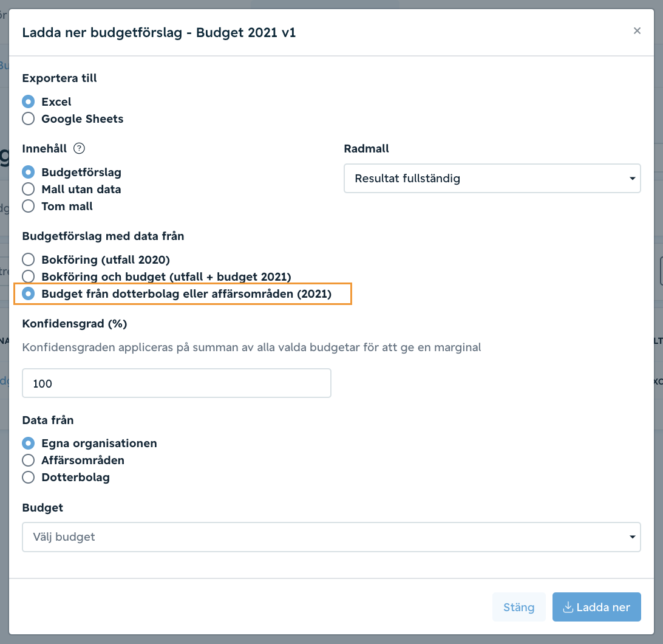Click the Radmall dropdown arrow
663x644 pixels.
click(x=632, y=179)
